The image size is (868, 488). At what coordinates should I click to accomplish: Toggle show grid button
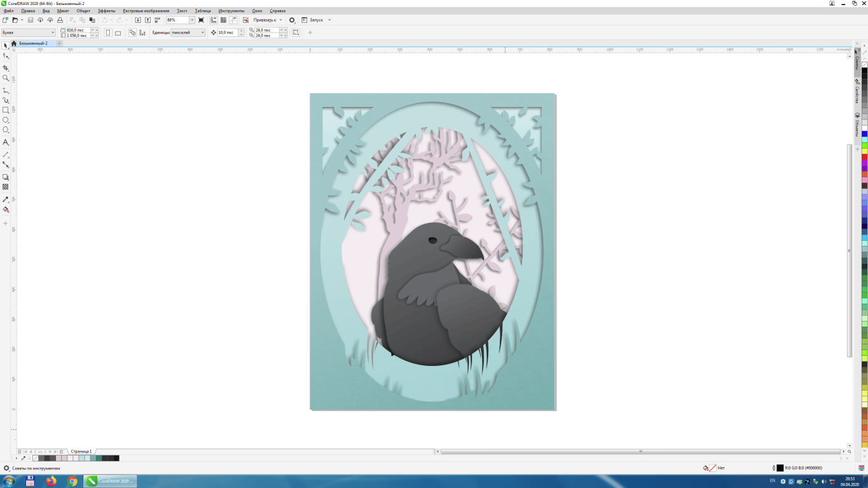tap(223, 20)
